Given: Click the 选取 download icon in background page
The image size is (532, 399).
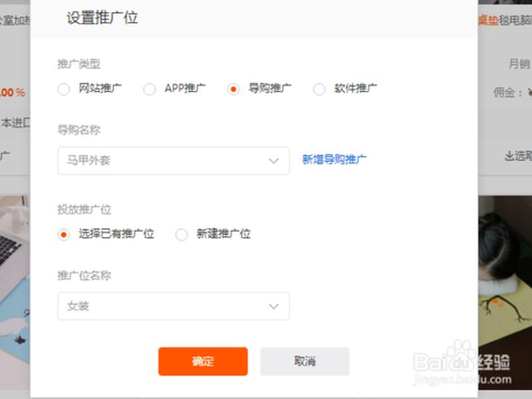Looking at the screenshot, I should 509,156.
